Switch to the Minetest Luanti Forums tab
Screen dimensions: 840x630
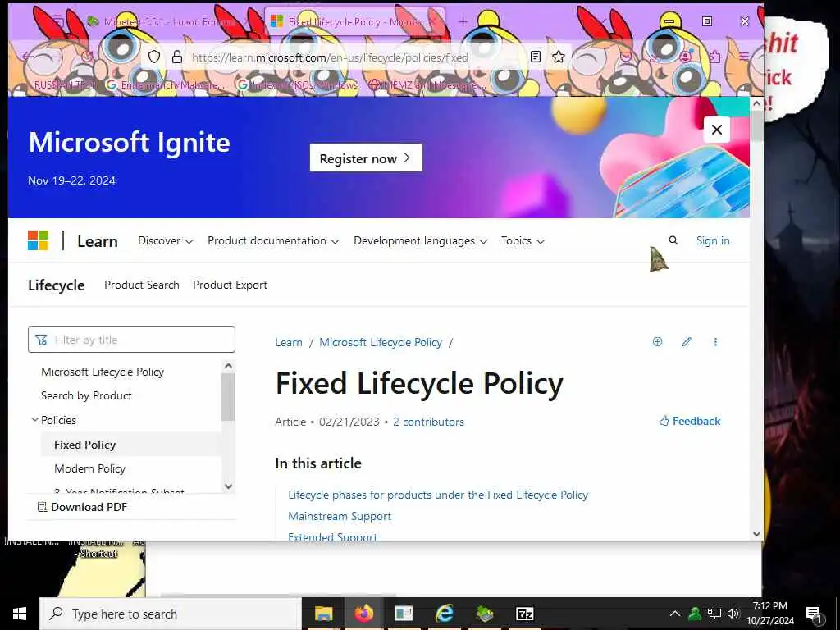(166, 22)
